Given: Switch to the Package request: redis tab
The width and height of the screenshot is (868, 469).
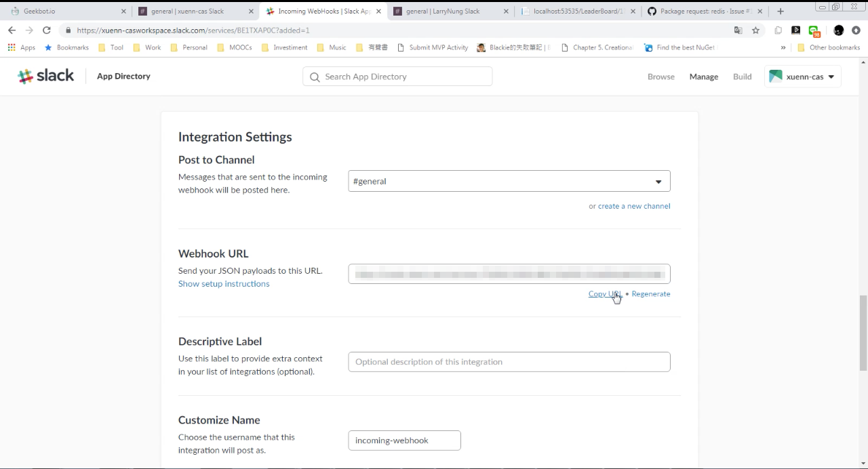Looking at the screenshot, I should pyautogui.click(x=705, y=12).
